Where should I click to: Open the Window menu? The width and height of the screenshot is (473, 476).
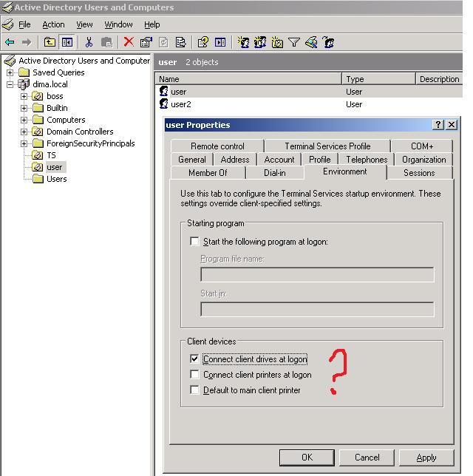[x=118, y=24]
